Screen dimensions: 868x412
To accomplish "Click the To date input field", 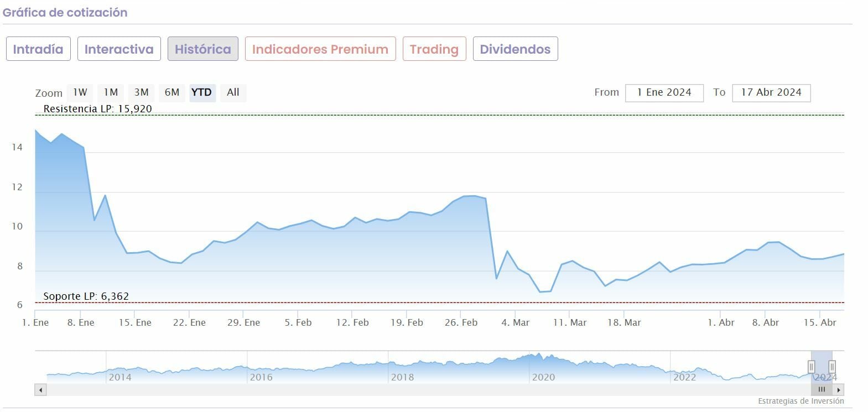I will coord(771,93).
